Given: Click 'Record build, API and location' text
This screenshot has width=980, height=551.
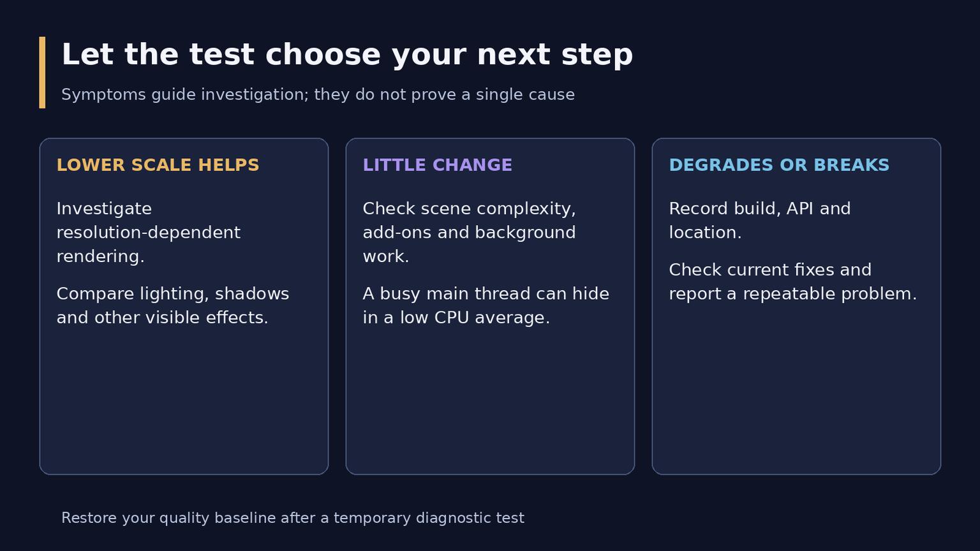Looking at the screenshot, I should [760, 221].
